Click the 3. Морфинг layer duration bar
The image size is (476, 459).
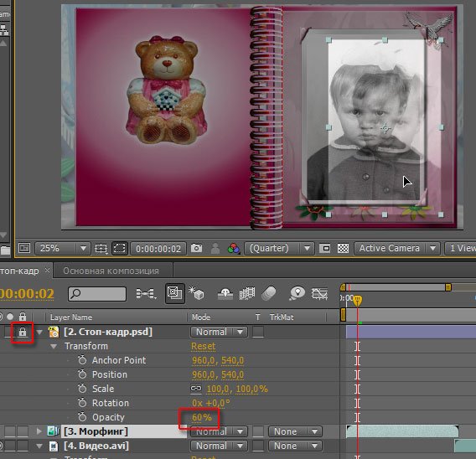click(x=402, y=431)
